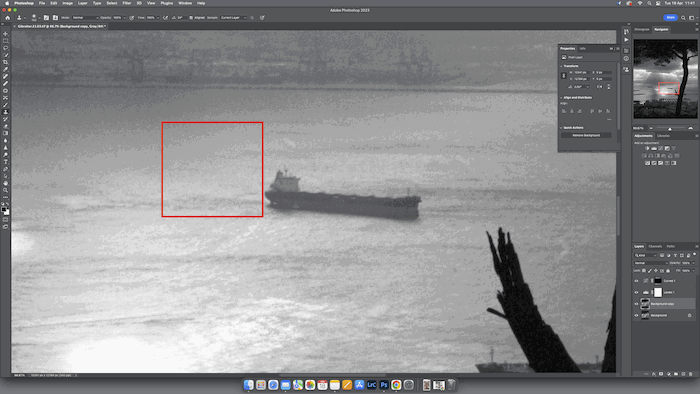This screenshot has height=394, width=700.
Task: Hide the Curves 1 layer
Action: point(636,281)
